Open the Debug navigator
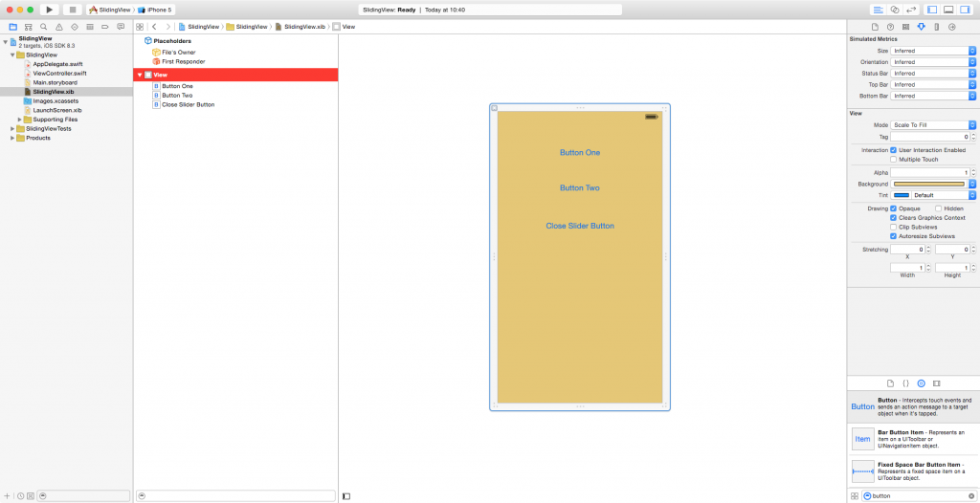This screenshot has height=503, width=980. pyautogui.click(x=89, y=27)
